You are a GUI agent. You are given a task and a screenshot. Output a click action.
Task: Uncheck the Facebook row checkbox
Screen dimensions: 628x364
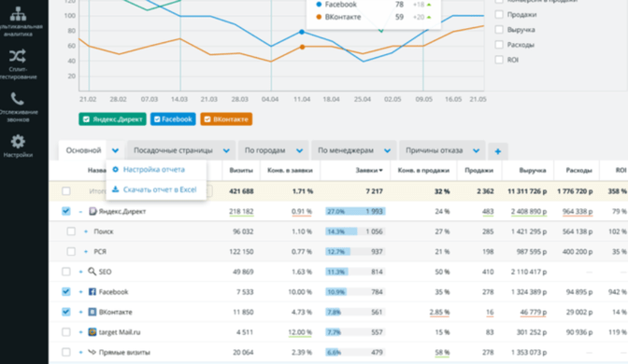pyautogui.click(x=66, y=291)
